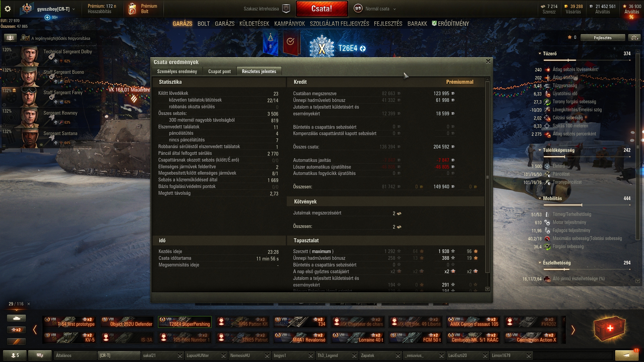Viewport: 644px width, 362px height.
Task: Click the battle results dialog scrollbar
Action: (x=487, y=177)
